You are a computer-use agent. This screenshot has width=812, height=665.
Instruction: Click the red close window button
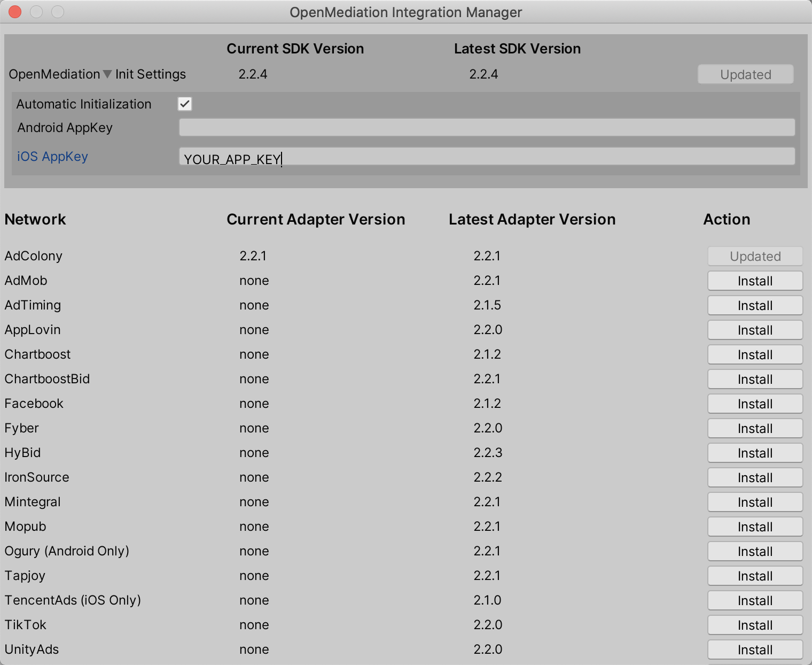point(15,12)
